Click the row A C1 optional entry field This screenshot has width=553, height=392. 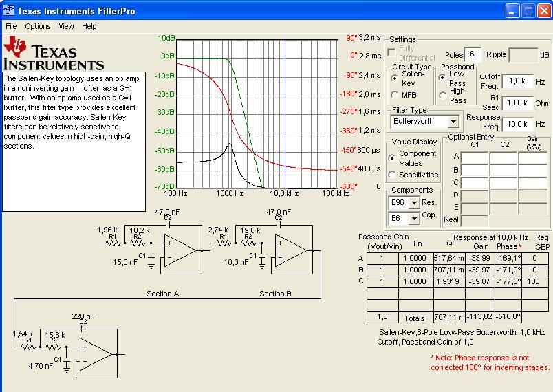pyautogui.click(x=475, y=158)
